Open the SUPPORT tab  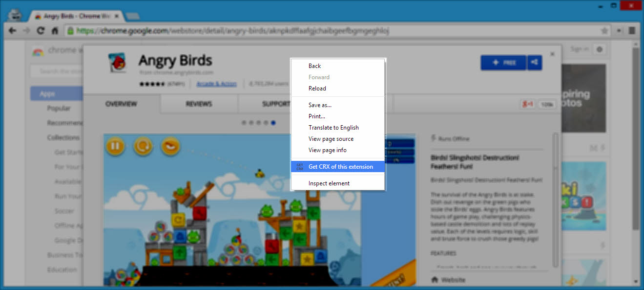click(x=274, y=104)
